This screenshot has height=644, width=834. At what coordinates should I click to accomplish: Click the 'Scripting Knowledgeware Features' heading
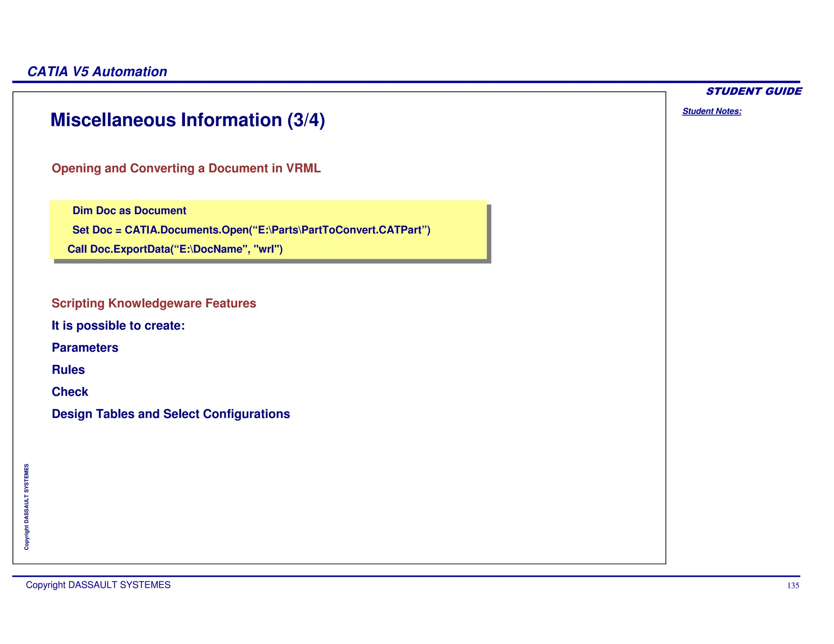point(154,303)
